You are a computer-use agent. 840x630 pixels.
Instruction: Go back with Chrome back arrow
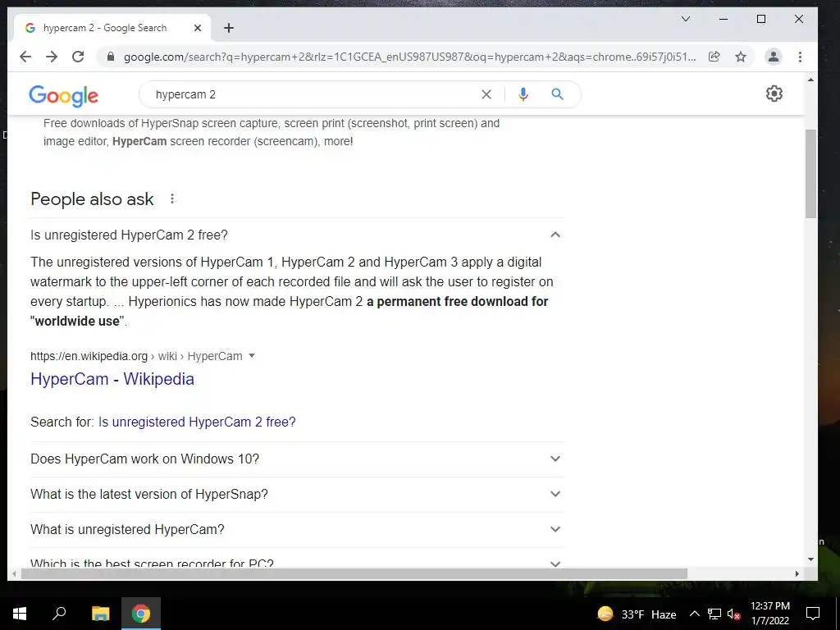(x=25, y=57)
